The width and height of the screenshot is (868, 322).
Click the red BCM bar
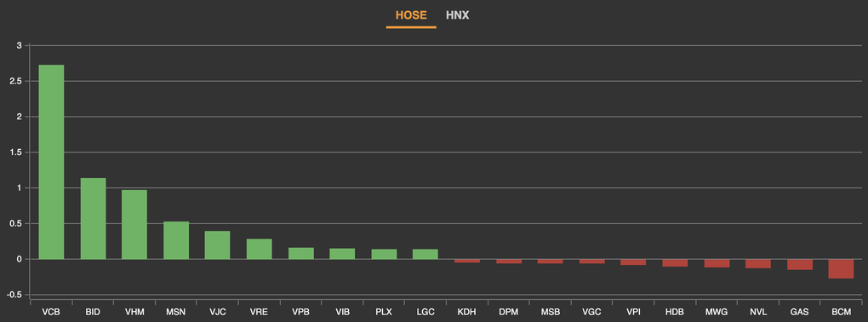click(x=841, y=269)
